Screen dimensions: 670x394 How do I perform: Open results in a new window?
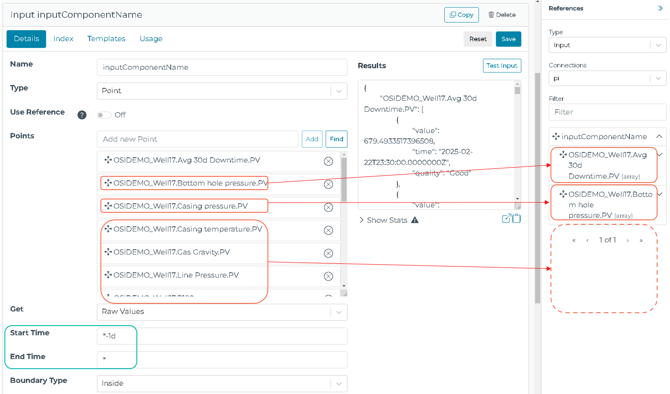point(506,218)
